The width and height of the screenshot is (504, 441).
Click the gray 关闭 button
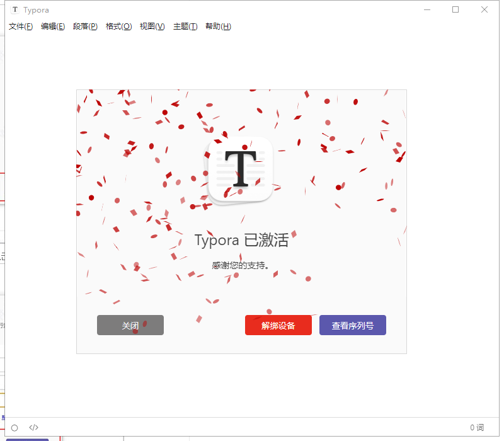click(130, 325)
